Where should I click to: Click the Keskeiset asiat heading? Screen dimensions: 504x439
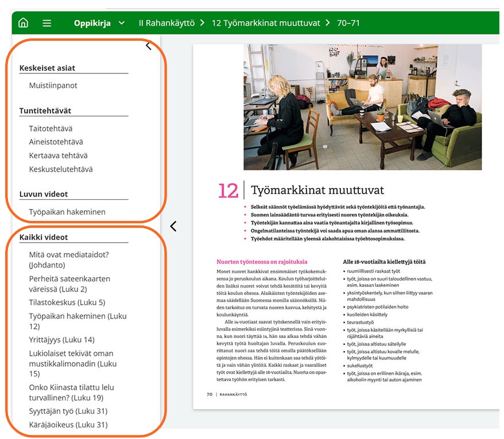[x=47, y=68]
